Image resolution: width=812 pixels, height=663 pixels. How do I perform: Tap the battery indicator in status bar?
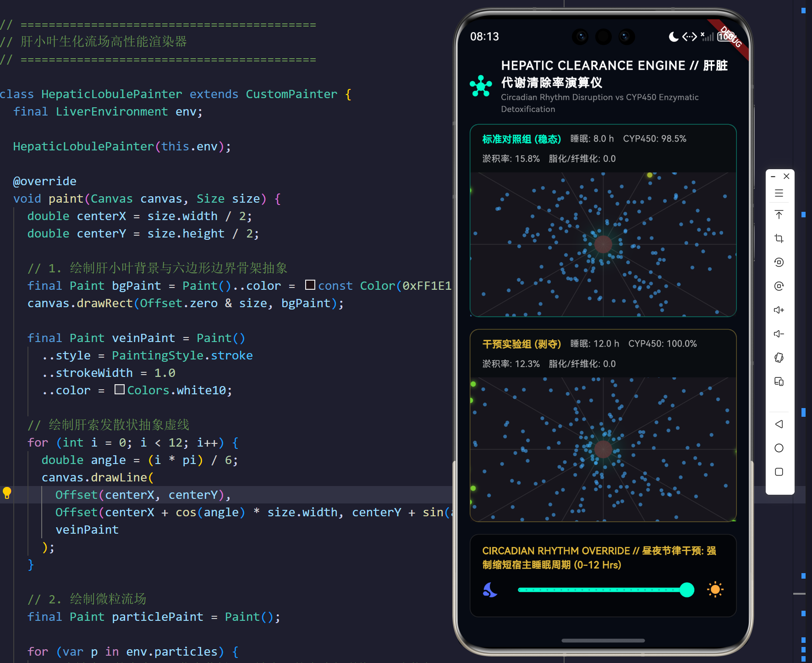click(725, 37)
